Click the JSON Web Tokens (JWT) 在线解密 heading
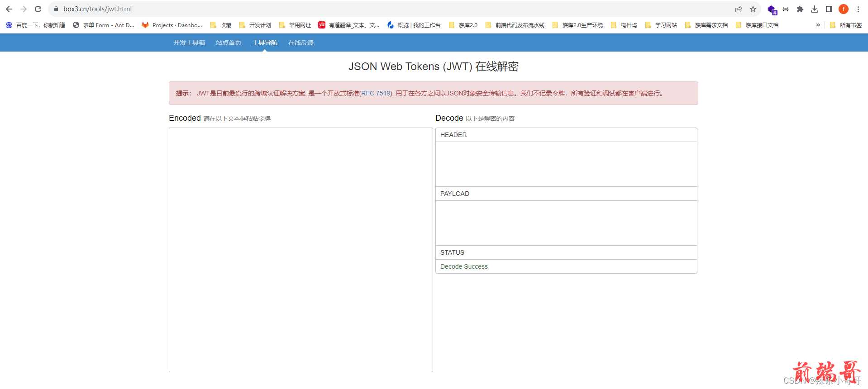This screenshot has height=389, width=868. tap(434, 66)
